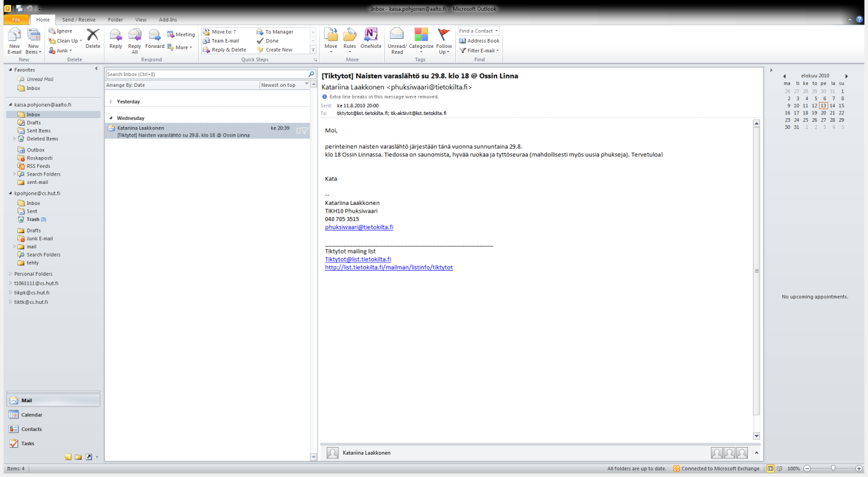The image size is (868, 477).
Task: Click Reply All in the ribbon
Action: 134,41
